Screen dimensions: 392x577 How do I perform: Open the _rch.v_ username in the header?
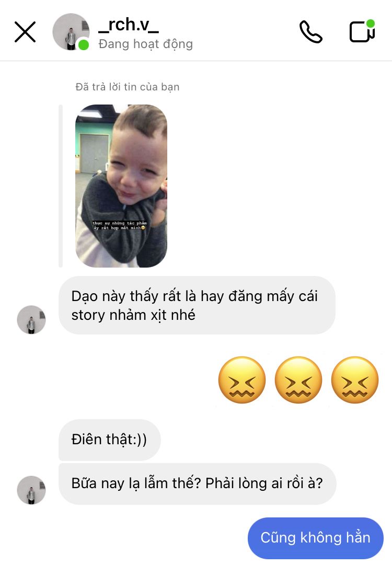click(129, 25)
